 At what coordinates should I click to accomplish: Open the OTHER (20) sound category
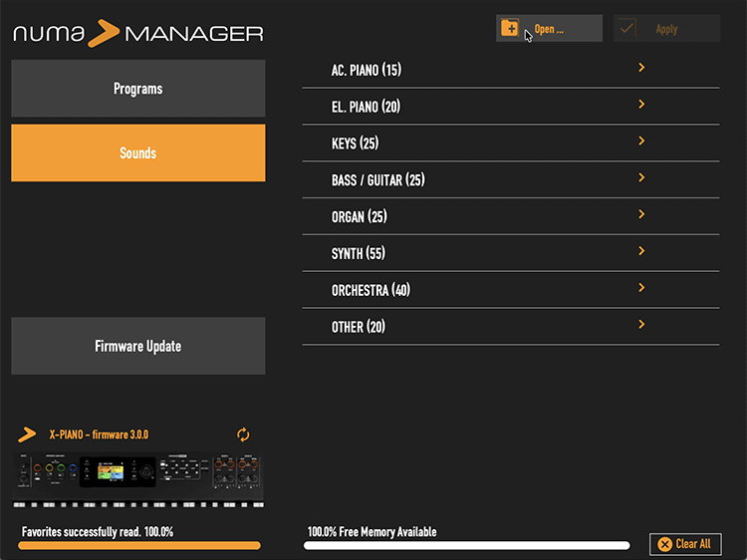coord(510,327)
